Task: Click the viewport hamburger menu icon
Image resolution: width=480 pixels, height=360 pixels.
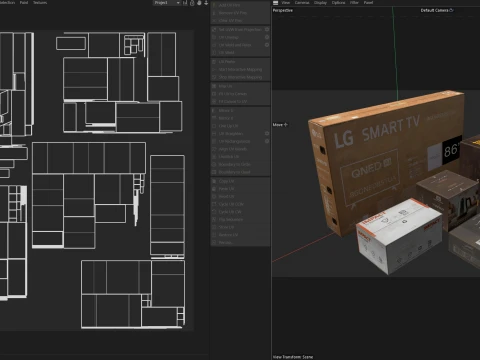Action: (276, 3)
